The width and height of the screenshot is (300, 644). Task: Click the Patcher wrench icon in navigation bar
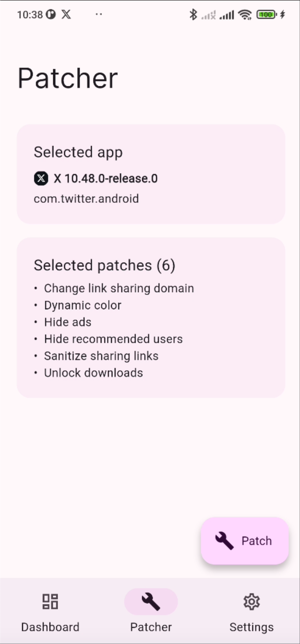pyautogui.click(x=151, y=601)
